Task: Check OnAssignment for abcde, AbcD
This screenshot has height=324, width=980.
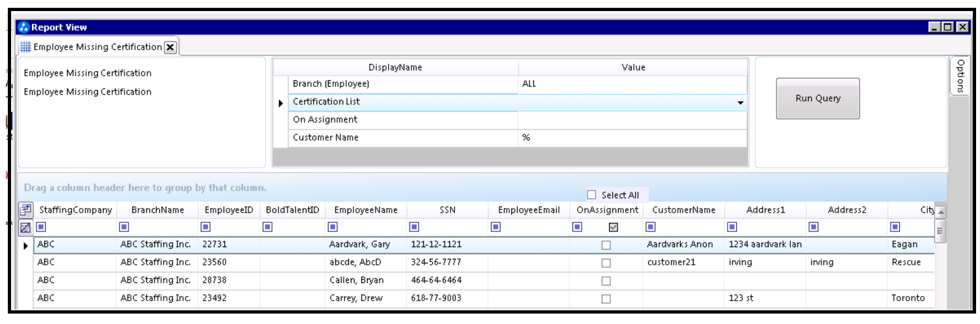Action: pyautogui.click(x=606, y=263)
